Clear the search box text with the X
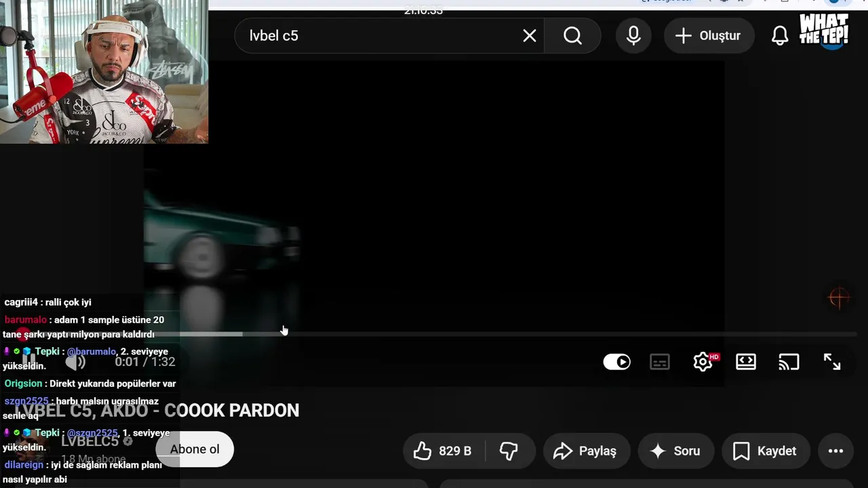868x488 pixels. (530, 36)
